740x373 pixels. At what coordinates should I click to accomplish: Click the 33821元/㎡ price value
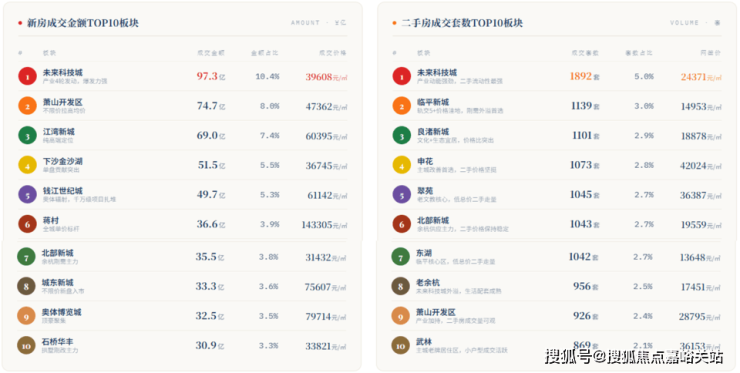point(326,347)
